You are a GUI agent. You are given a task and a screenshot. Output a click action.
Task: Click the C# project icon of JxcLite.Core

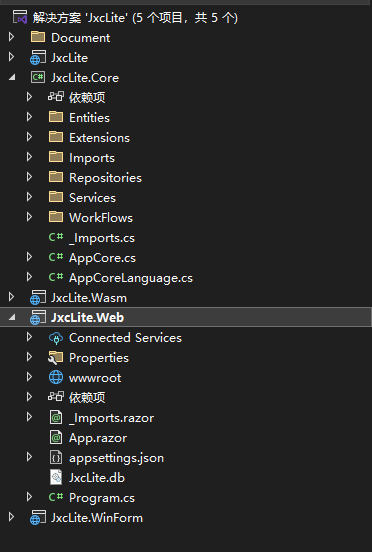pyautogui.click(x=38, y=77)
